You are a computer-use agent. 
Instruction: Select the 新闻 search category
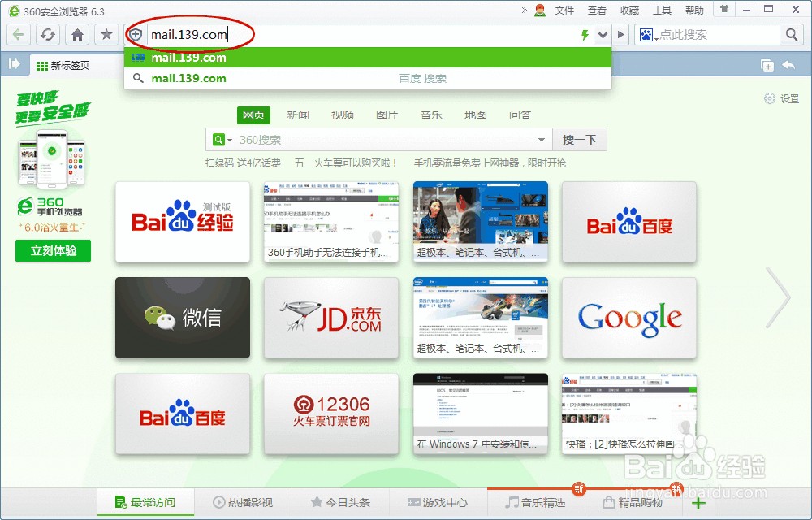(298, 115)
